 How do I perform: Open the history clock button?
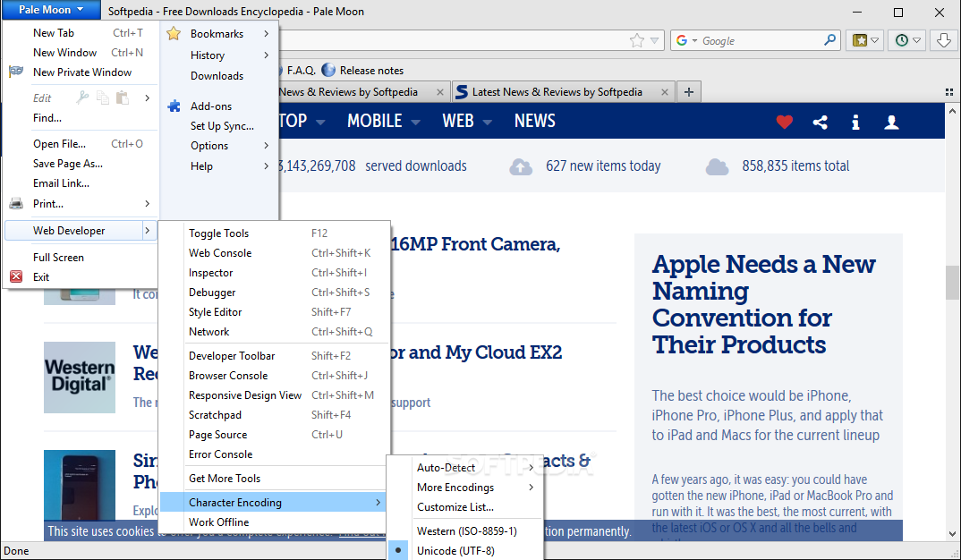point(907,40)
